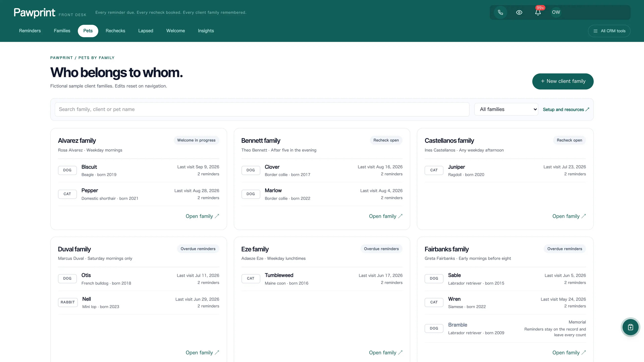Open family link for Fairbanks family
Viewport: 644px width, 362px height.
[x=569, y=352]
